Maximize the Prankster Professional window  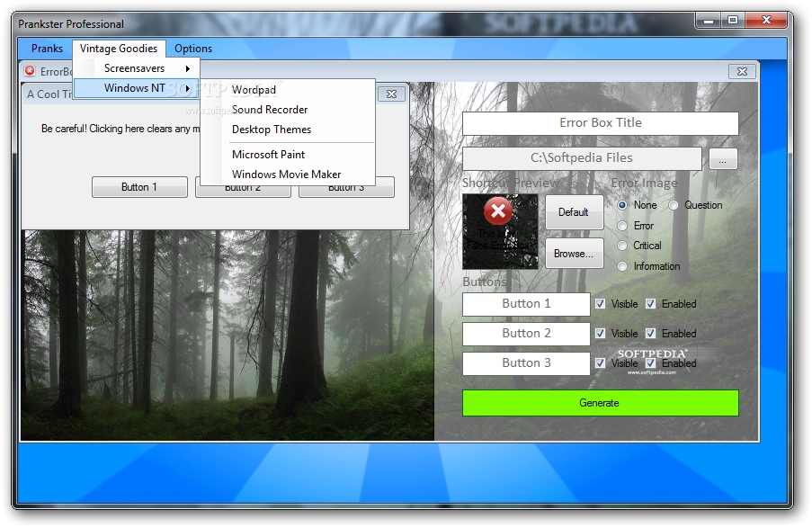click(732, 21)
